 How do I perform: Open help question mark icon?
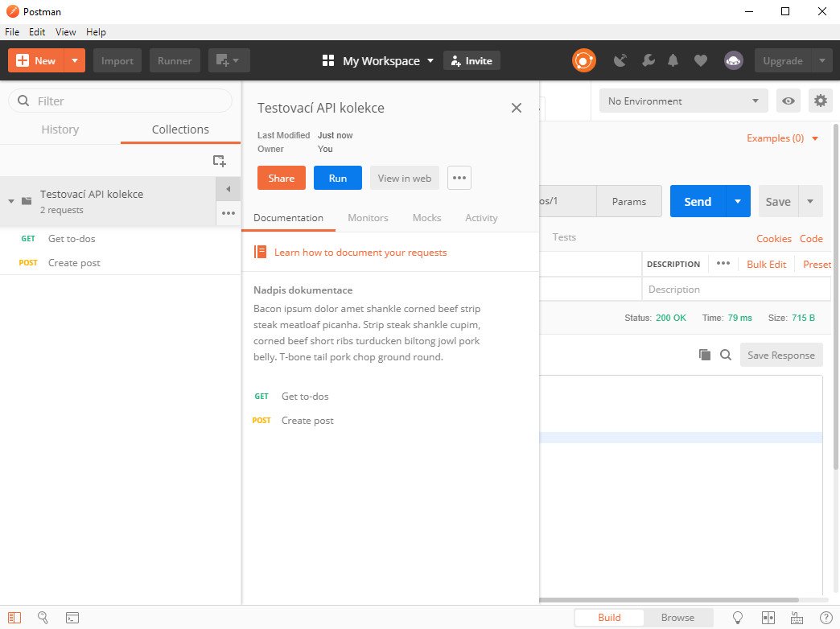[826, 618]
